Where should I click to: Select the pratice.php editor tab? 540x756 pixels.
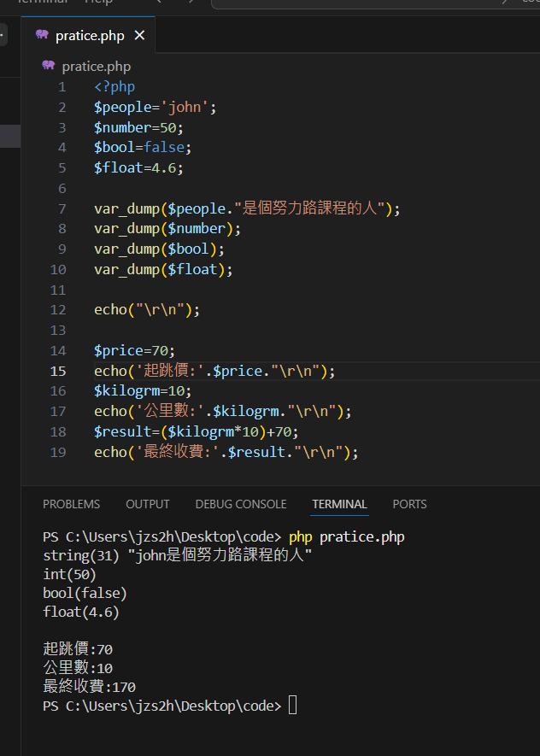[x=88, y=35]
